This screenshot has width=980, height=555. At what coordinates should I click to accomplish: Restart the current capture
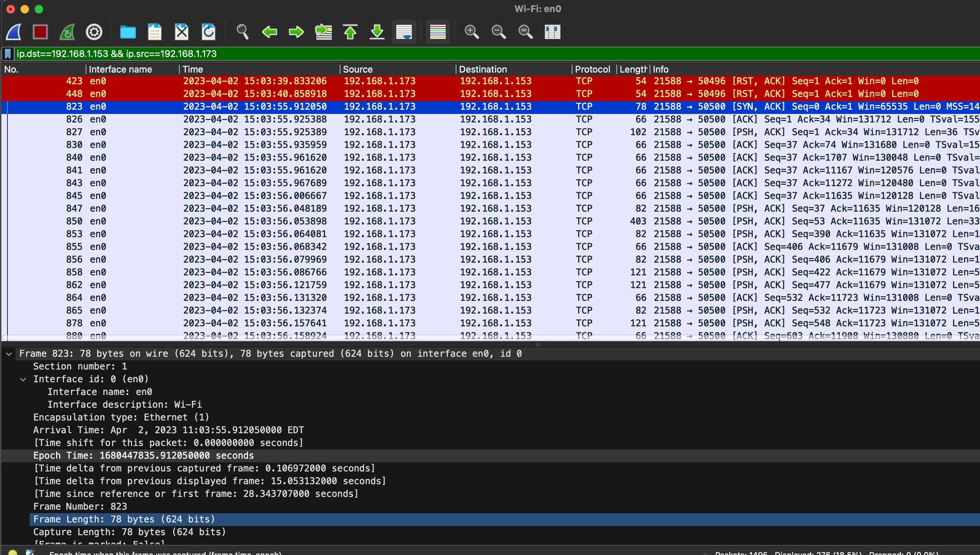[67, 32]
